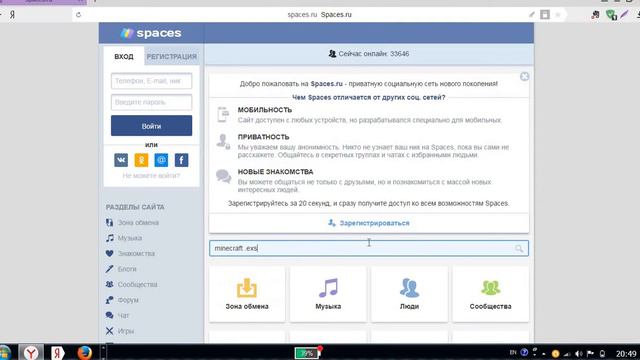Open Зона обмена in sidebar
The image size is (640, 360).
click(x=138, y=222)
